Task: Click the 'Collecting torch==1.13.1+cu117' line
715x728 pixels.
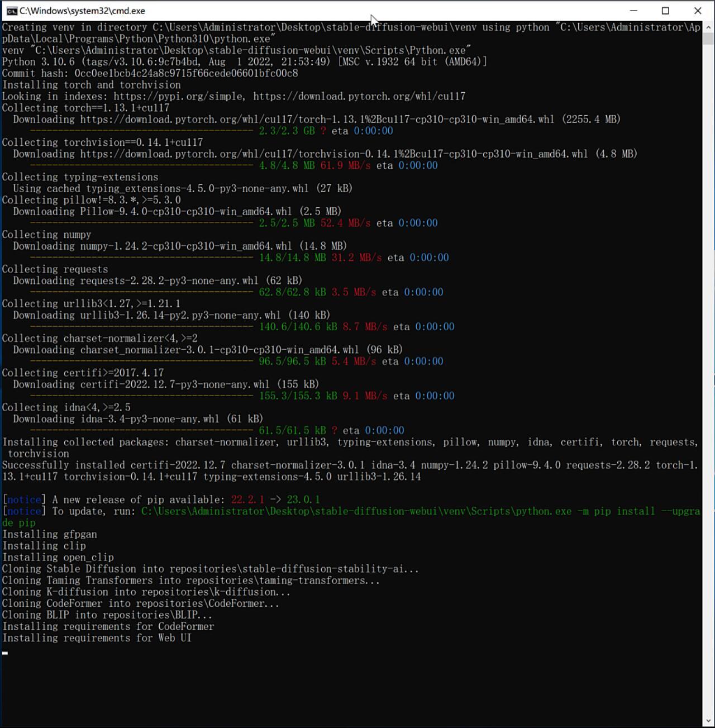Action: [x=86, y=108]
